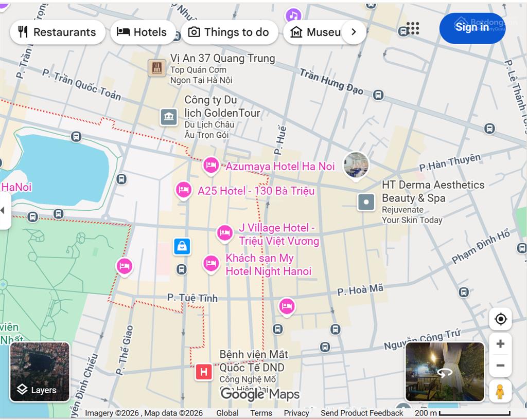Open the Terms link
This screenshot has width=527, height=420.
(261, 413)
